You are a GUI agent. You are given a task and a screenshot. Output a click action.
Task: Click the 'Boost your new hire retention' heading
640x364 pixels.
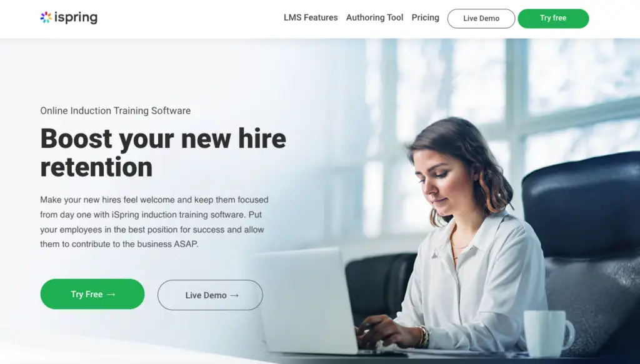tap(163, 152)
